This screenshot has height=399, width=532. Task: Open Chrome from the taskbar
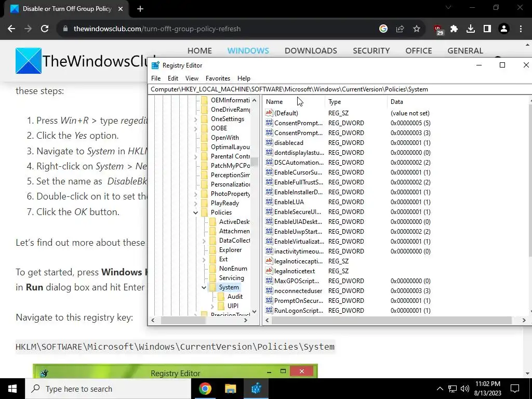(x=205, y=389)
